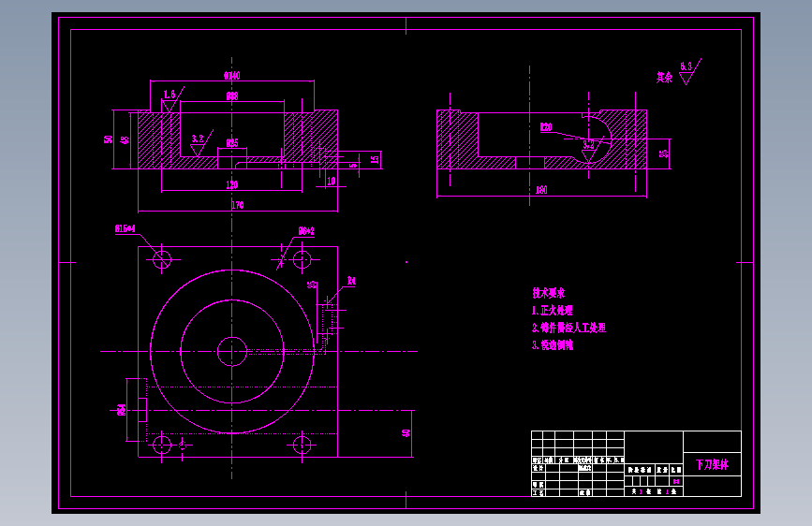Select the 170 width dimension text
The width and height of the screenshot is (812, 526).
[238, 205]
